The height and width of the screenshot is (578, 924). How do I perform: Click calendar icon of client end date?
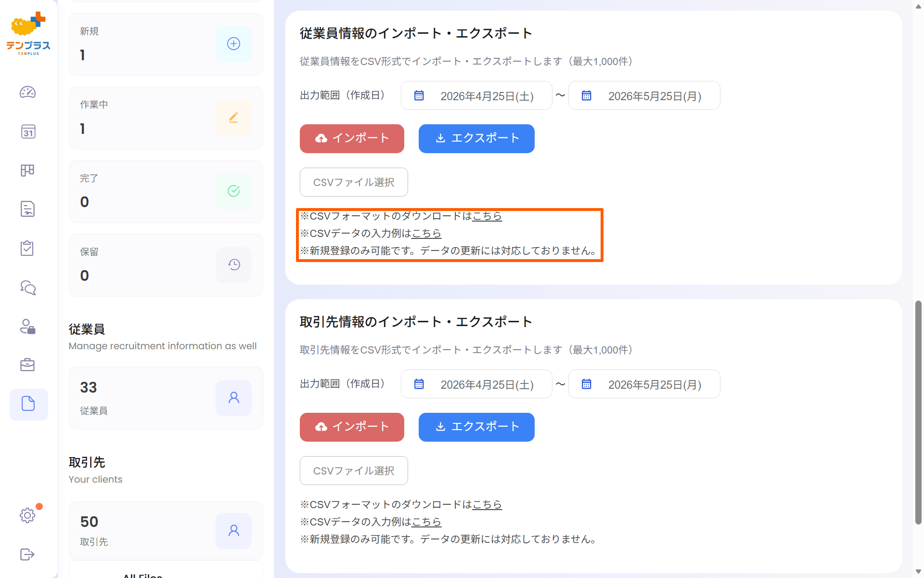point(587,384)
